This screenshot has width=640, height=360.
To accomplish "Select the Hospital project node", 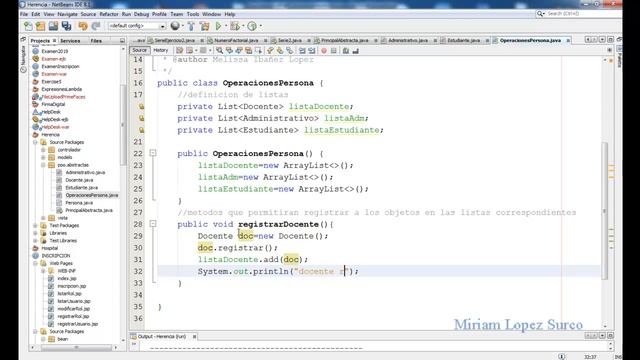I will tap(49, 248).
